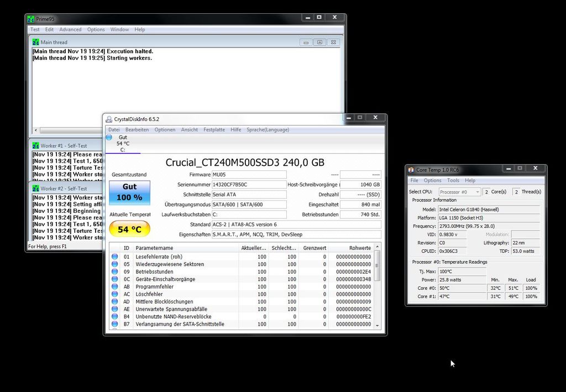Open Prime95 Options menu
The width and height of the screenshot is (566, 392).
click(96, 30)
